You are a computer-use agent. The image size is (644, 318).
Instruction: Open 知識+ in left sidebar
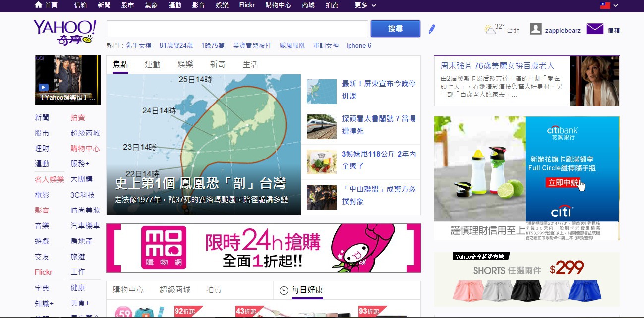[44, 303]
